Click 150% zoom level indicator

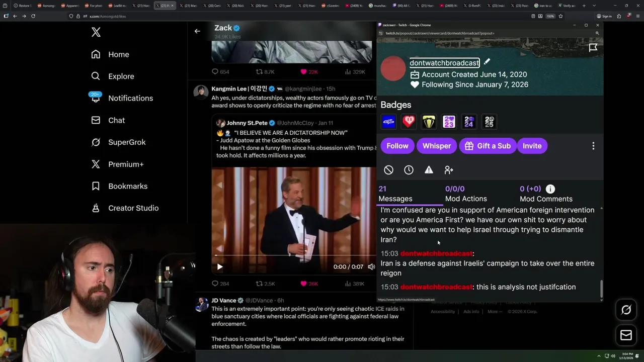tap(550, 16)
